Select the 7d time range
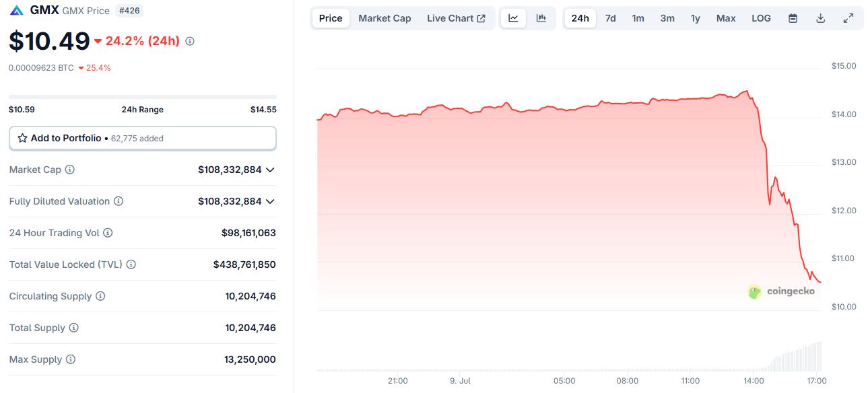The width and height of the screenshot is (868, 393). 610,18
